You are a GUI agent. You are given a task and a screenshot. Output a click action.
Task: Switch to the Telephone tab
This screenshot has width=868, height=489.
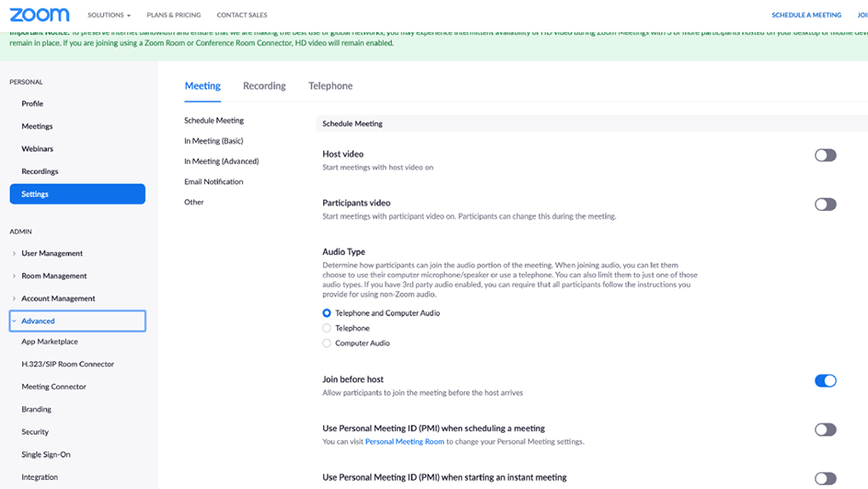(330, 86)
